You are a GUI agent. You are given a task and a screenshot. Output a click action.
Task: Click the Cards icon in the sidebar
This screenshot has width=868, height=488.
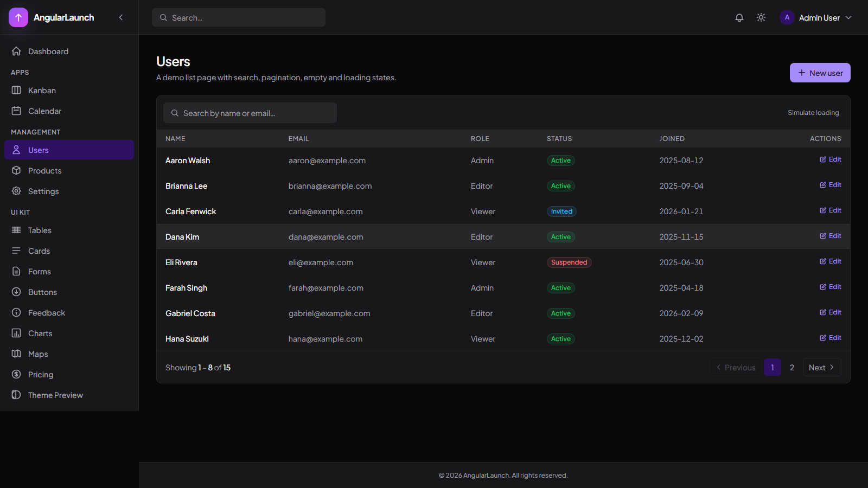(16, 251)
